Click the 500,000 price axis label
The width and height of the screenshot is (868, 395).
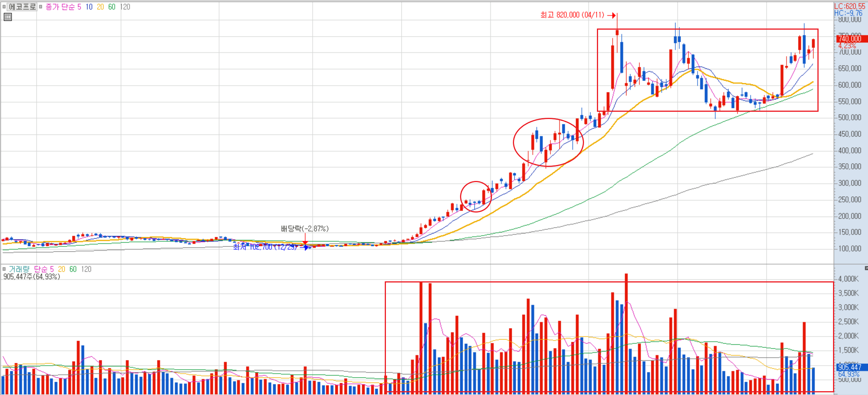tap(850, 117)
